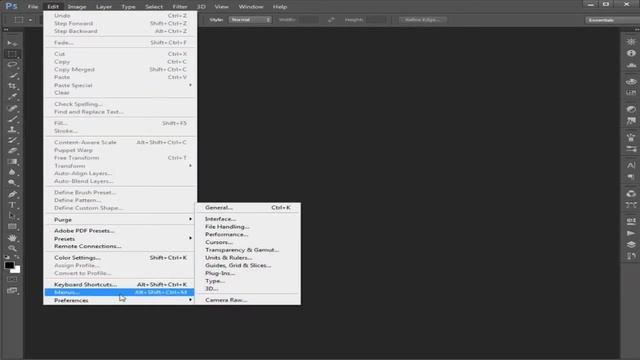Open the Filter menu

click(180, 7)
